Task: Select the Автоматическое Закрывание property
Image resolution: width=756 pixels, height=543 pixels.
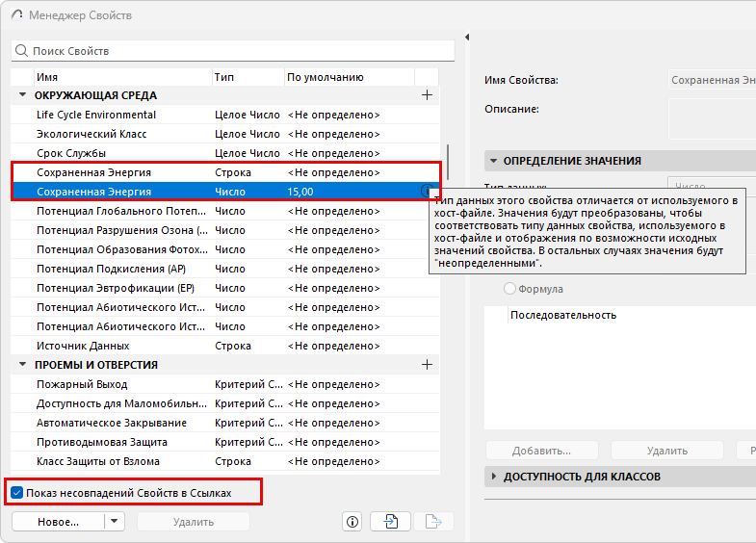Action: [x=225, y=423]
